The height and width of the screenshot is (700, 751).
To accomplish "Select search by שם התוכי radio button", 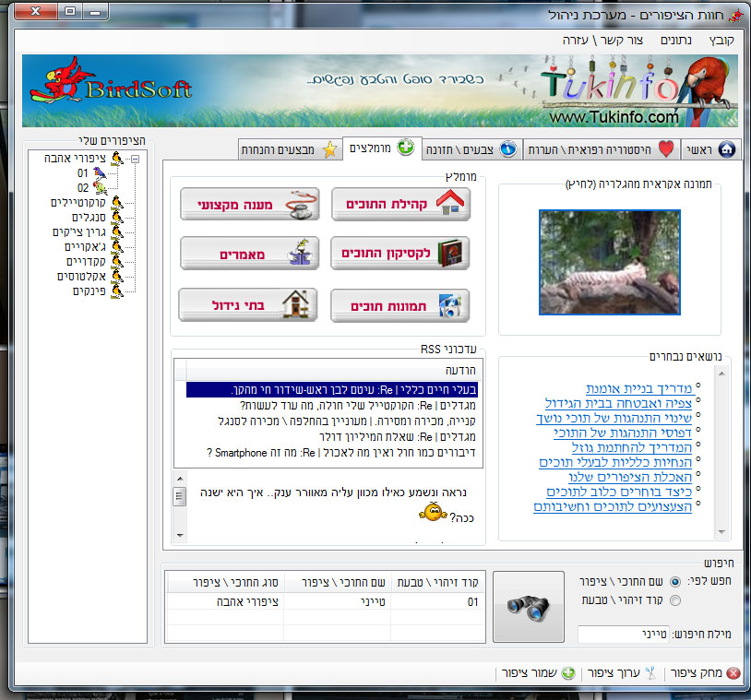I will [x=675, y=582].
